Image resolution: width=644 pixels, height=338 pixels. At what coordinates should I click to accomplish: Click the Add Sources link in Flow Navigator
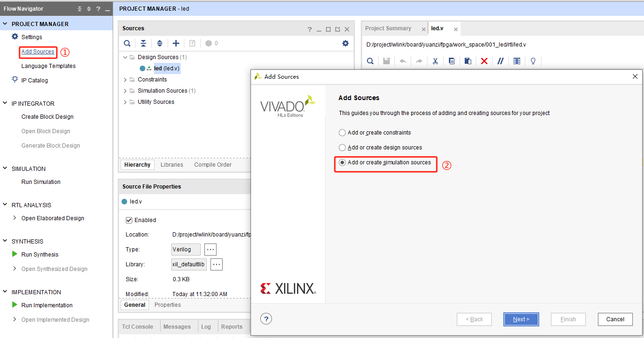pos(38,52)
